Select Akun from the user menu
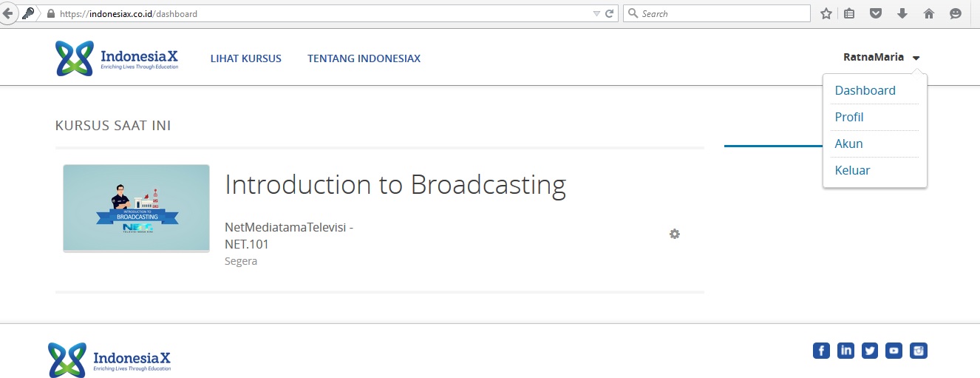Image resolution: width=980 pixels, height=378 pixels. pos(848,144)
